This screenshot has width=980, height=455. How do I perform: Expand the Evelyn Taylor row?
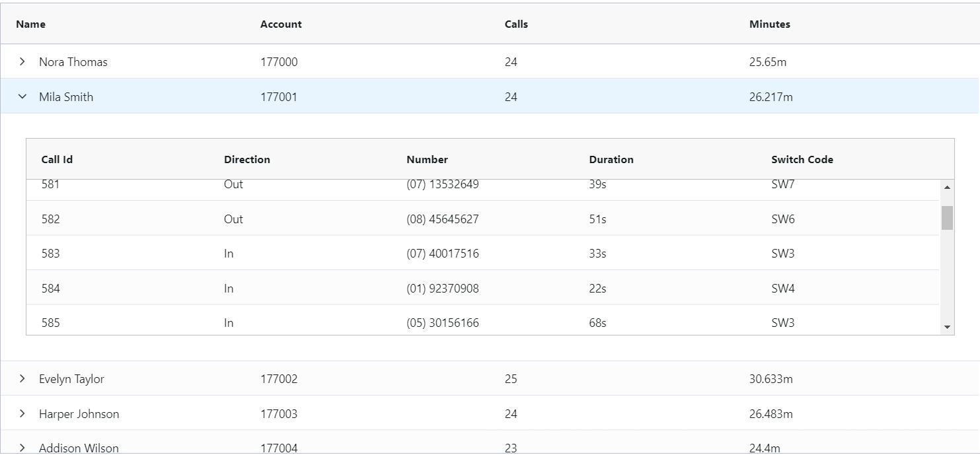coord(22,378)
